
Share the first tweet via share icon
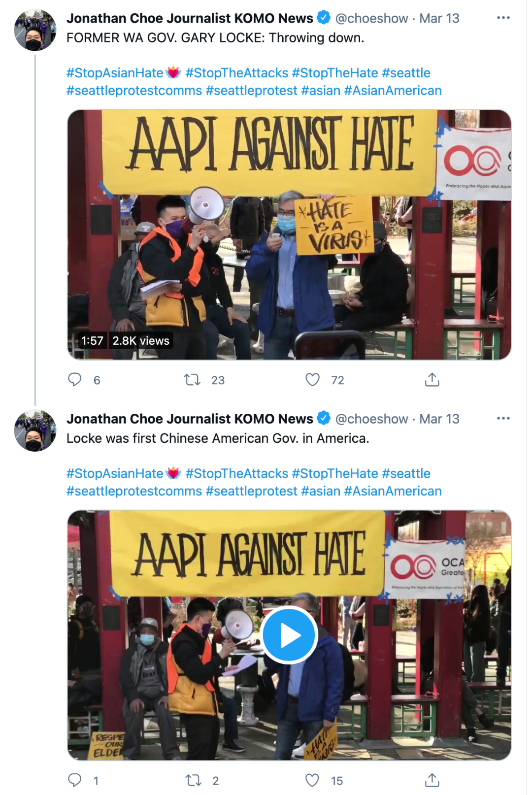[x=432, y=379]
